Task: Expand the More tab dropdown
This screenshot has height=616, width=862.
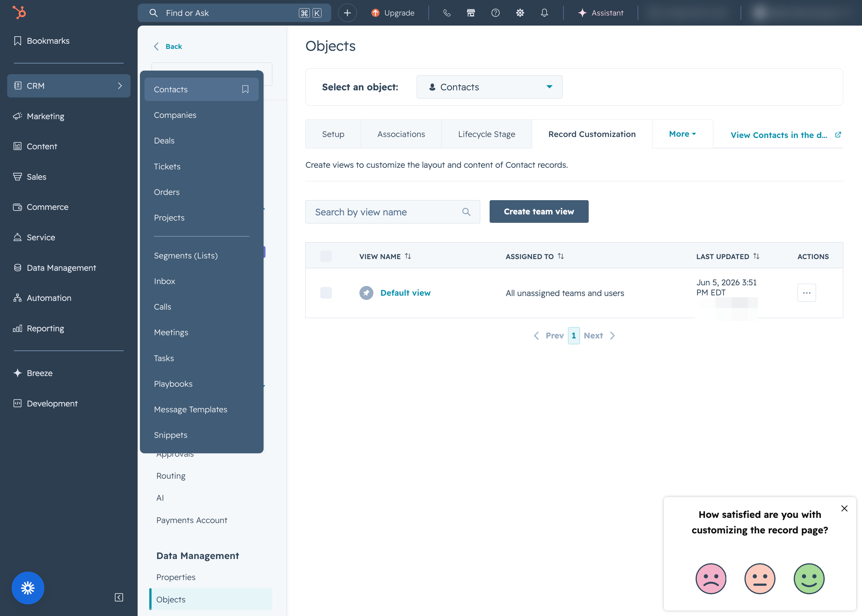Action: coord(682,134)
